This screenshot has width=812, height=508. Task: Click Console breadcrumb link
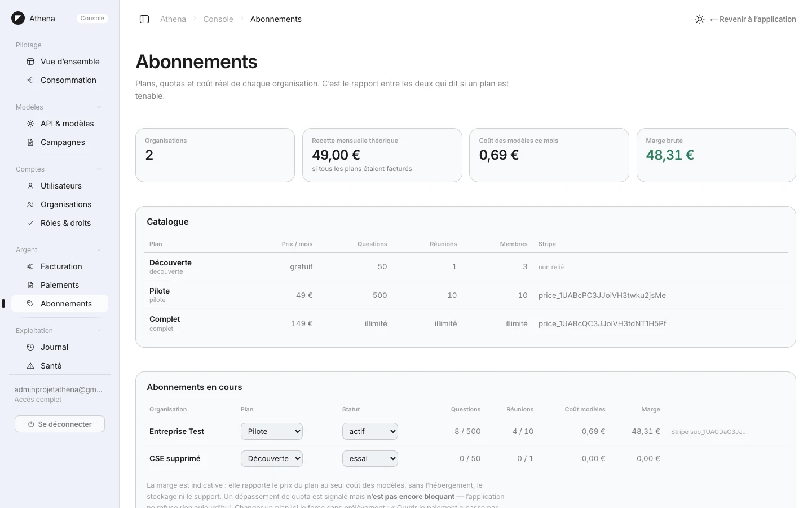click(x=218, y=19)
